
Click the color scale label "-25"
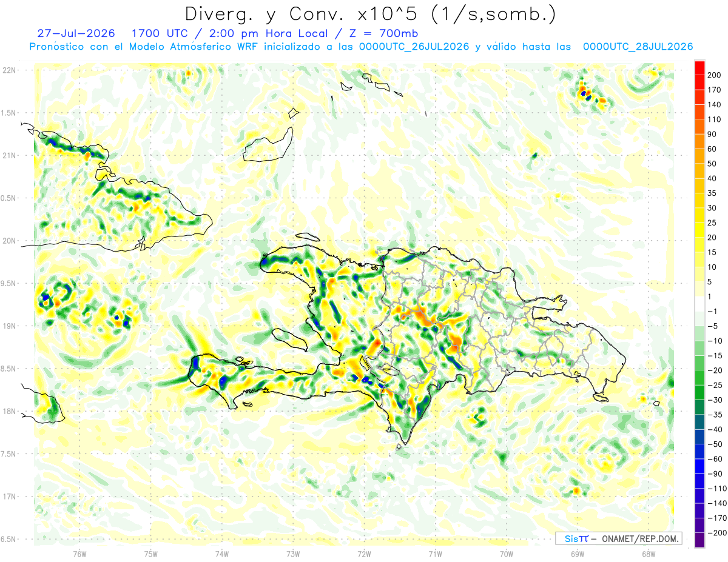[x=715, y=386]
